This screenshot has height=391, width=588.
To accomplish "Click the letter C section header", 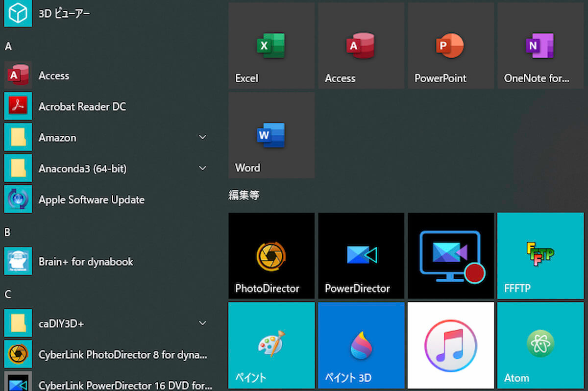I will 7,294.
